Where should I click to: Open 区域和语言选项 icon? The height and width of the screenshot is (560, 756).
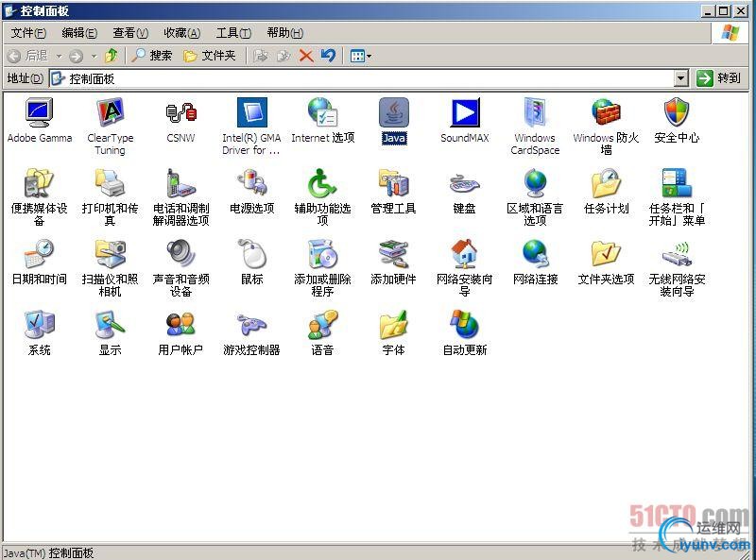tap(535, 183)
